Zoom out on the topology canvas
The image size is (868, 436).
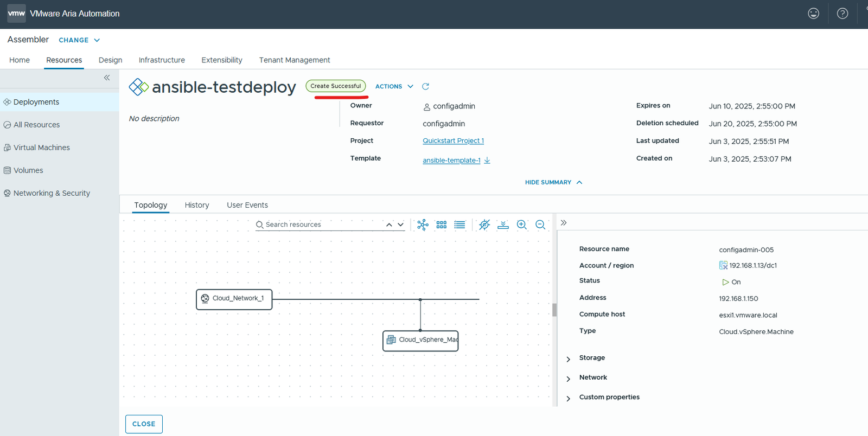click(x=540, y=225)
